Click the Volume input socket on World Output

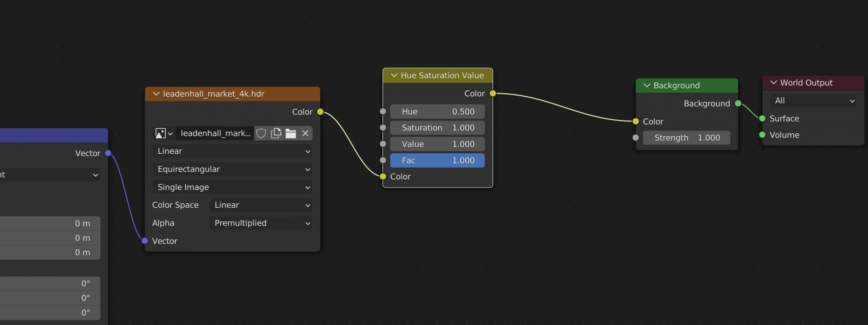[x=762, y=135]
